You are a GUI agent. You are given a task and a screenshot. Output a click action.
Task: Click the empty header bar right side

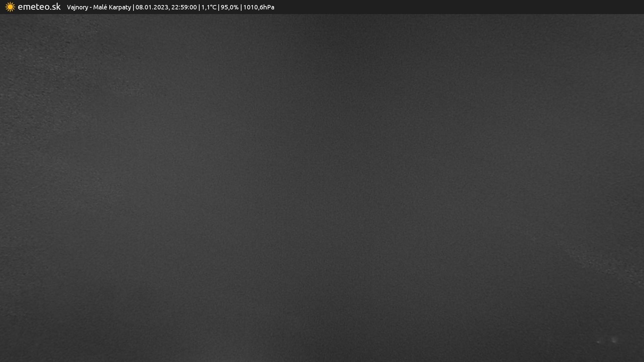pyautogui.click(x=470, y=7)
